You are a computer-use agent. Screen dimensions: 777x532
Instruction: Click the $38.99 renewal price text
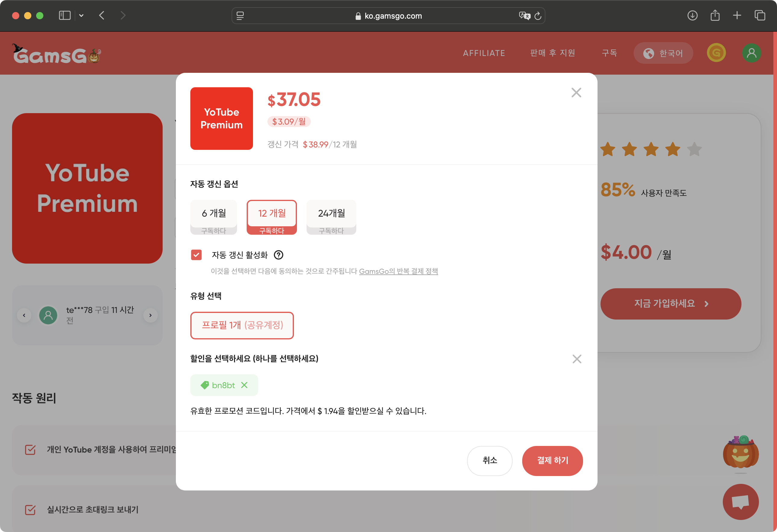pos(316,145)
